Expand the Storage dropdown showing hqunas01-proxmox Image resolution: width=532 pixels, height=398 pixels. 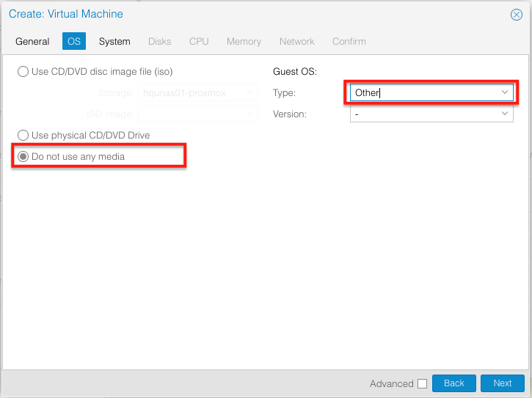(x=249, y=92)
